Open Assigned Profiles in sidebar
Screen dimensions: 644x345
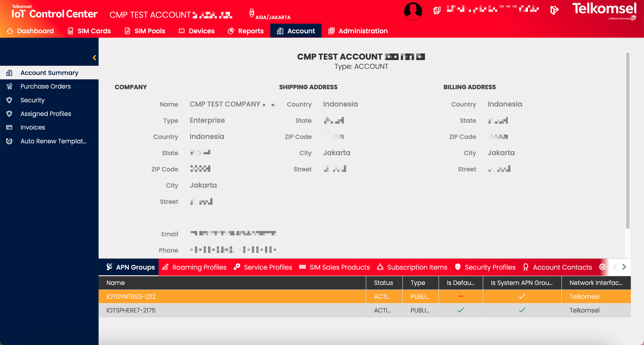[46, 114]
